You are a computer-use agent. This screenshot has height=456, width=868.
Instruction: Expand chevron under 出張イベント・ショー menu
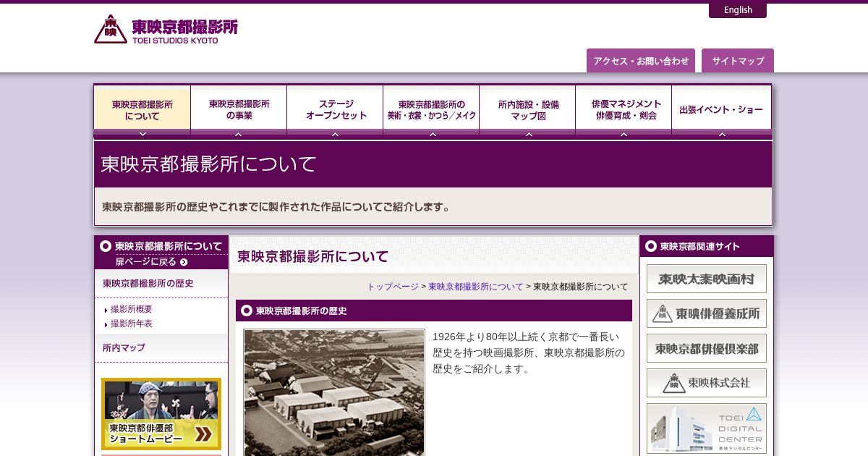tap(721, 135)
